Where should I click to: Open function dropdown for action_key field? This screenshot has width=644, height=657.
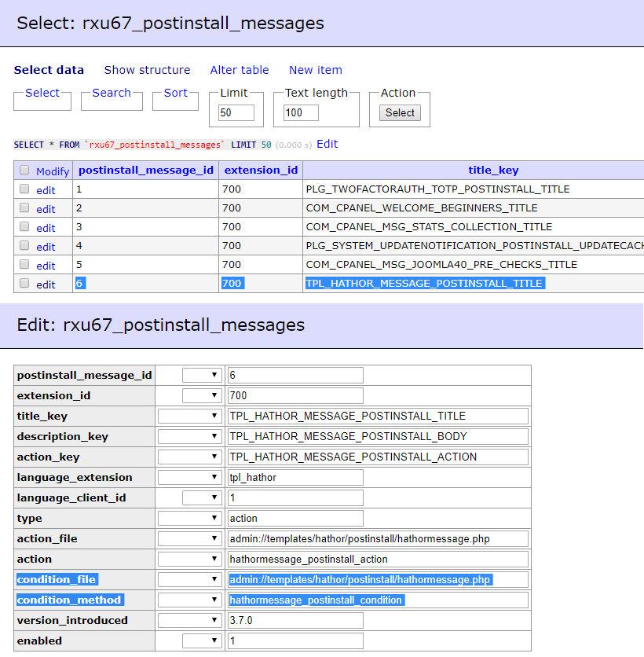(x=190, y=457)
